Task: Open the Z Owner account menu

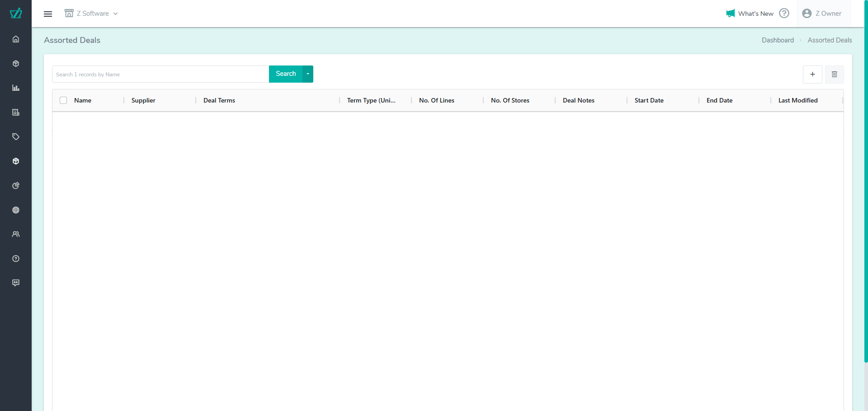Action: tap(822, 14)
